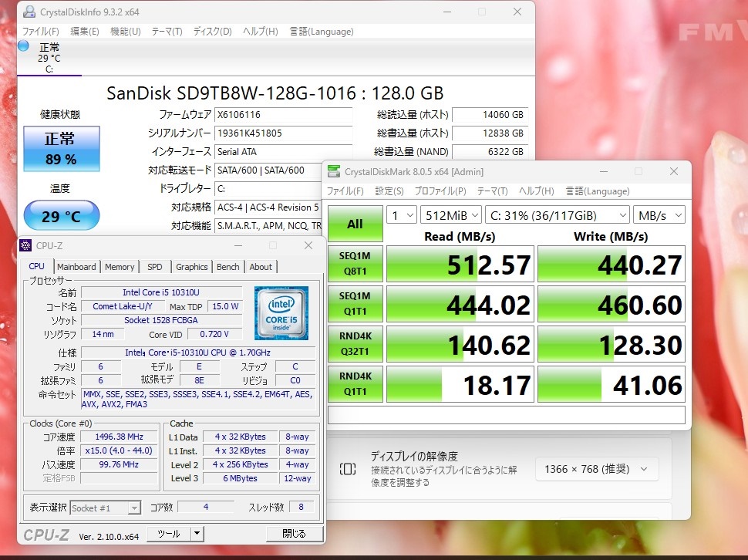This screenshot has height=560, width=748.
Task: Click the Intel Core i5 10310U name field
Action: [161, 292]
